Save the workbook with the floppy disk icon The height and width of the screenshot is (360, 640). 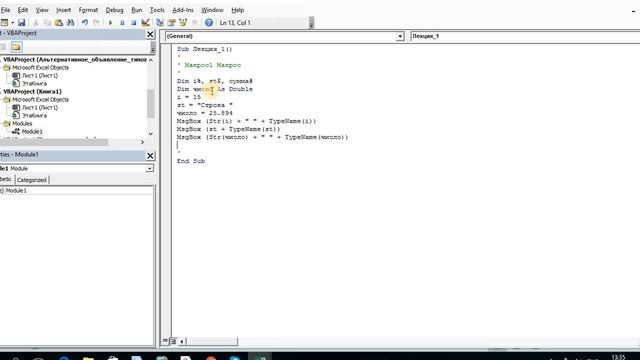[22, 23]
